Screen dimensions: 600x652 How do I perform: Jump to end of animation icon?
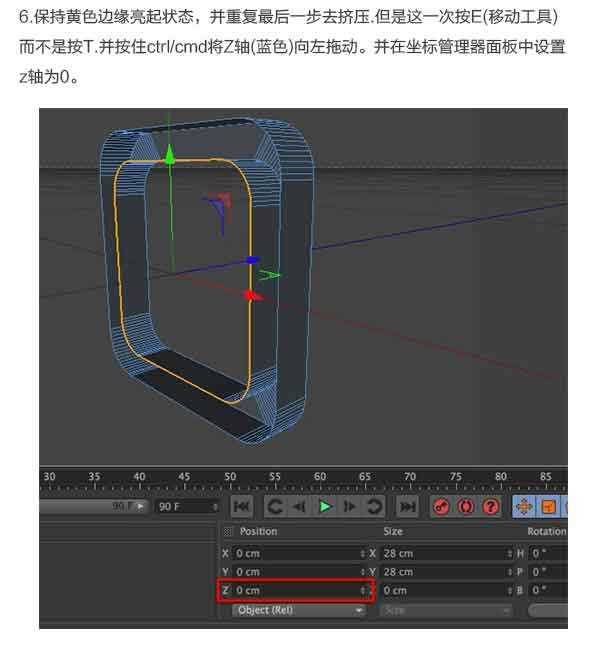pyautogui.click(x=408, y=507)
